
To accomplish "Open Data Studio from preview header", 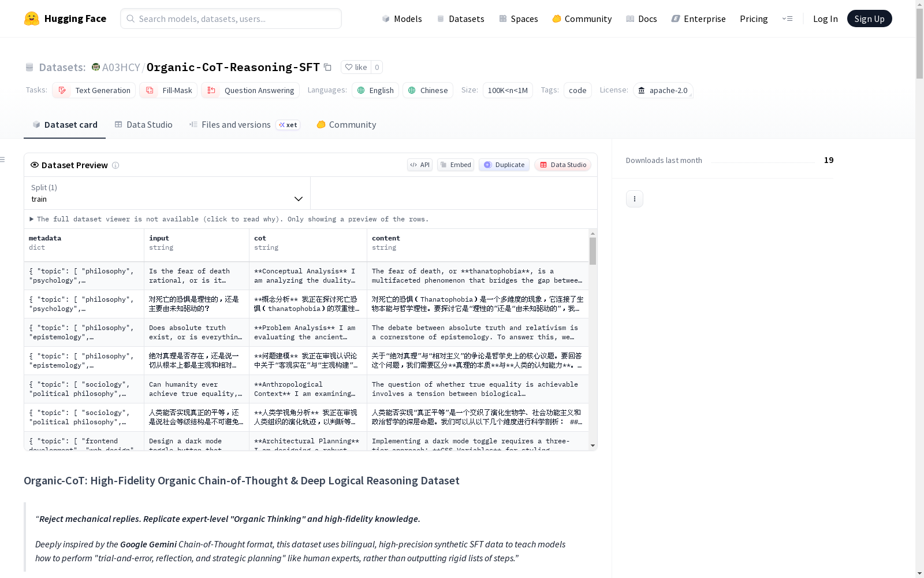I will point(562,165).
